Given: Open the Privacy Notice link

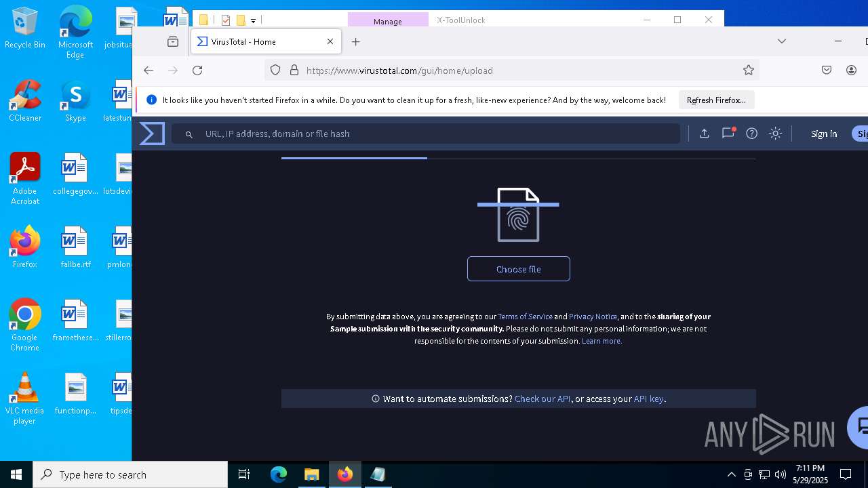Looking at the screenshot, I should point(593,317).
